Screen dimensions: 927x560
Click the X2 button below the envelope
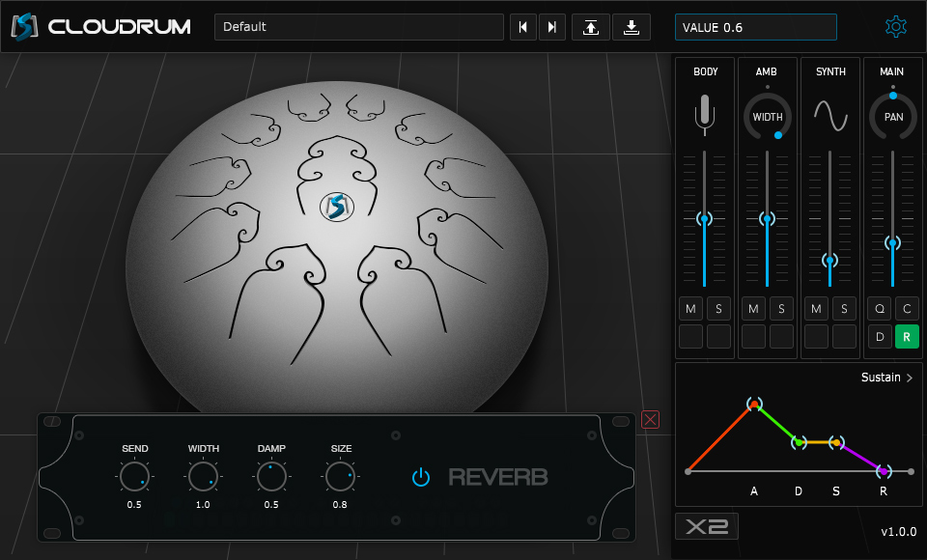pyautogui.click(x=706, y=526)
